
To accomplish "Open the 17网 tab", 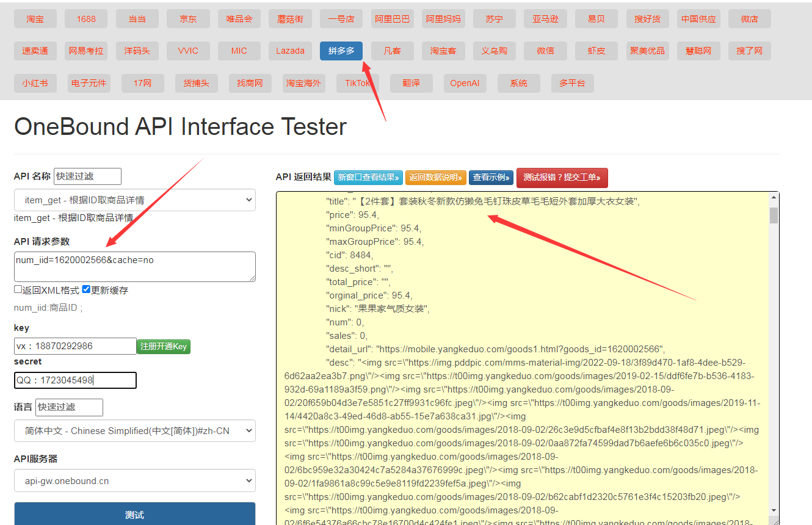I will (x=142, y=83).
